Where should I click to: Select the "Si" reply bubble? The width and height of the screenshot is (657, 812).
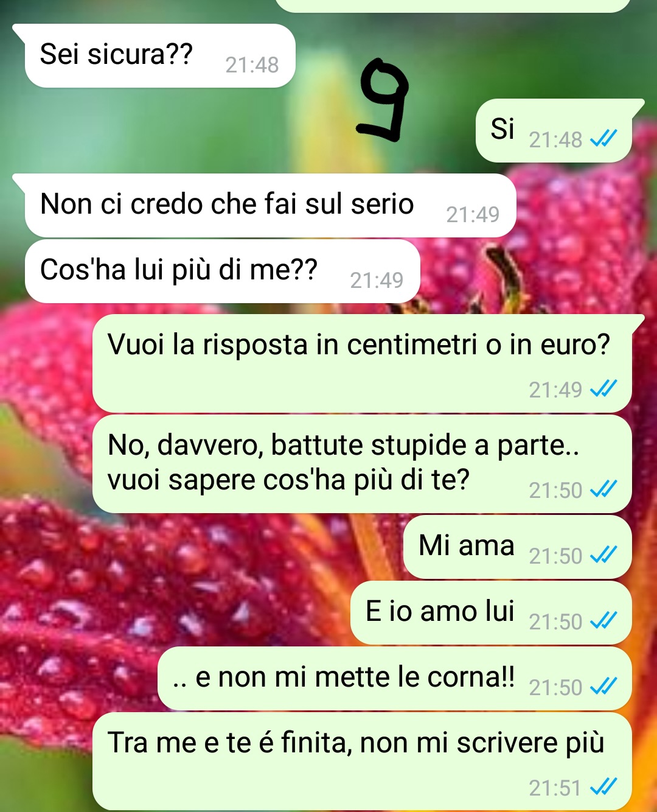(x=554, y=131)
